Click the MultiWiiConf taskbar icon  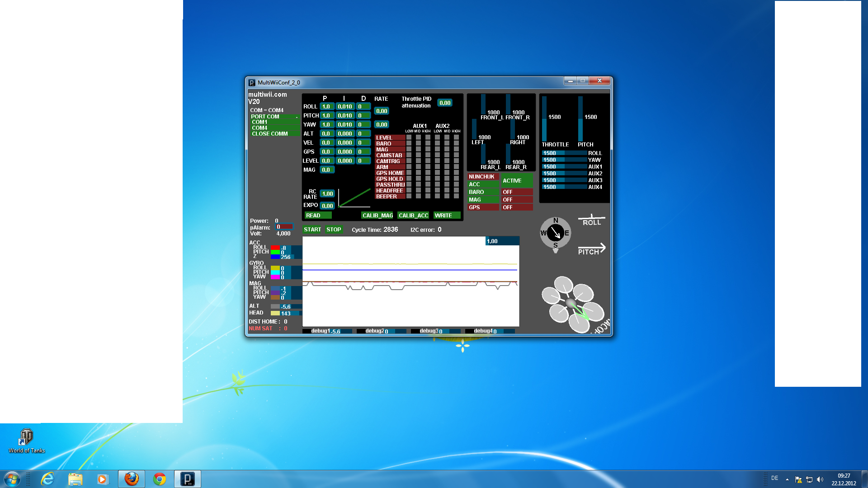[x=188, y=479]
